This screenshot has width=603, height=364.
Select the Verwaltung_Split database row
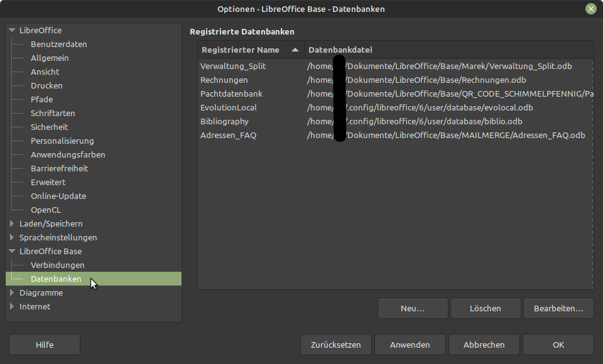395,66
